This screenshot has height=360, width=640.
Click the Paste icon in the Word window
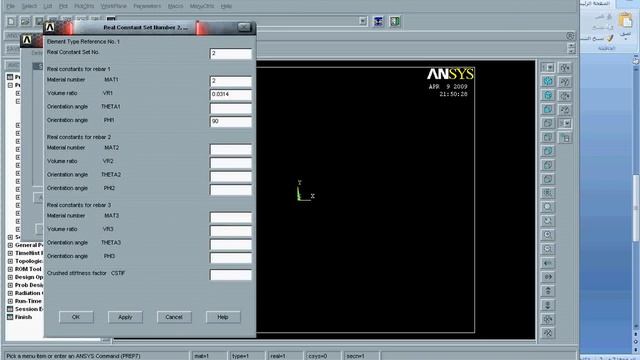tap(625, 20)
